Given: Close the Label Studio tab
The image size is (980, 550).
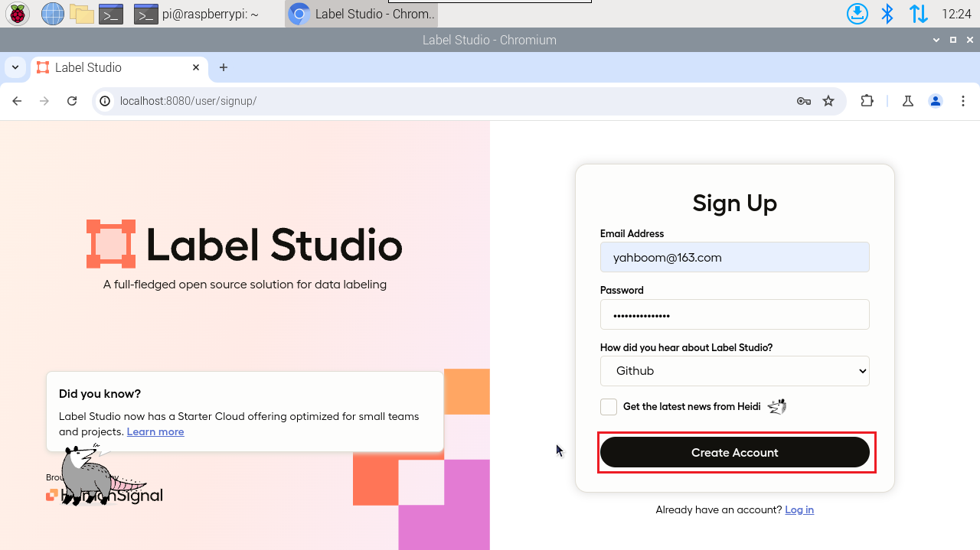Looking at the screenshot, I should click(x=196, y=67).
